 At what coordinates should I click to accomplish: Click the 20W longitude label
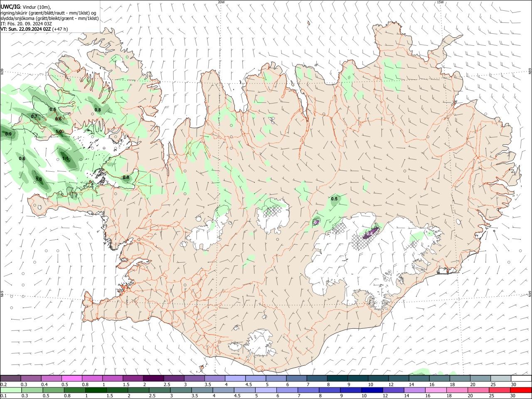click(221, 2)
